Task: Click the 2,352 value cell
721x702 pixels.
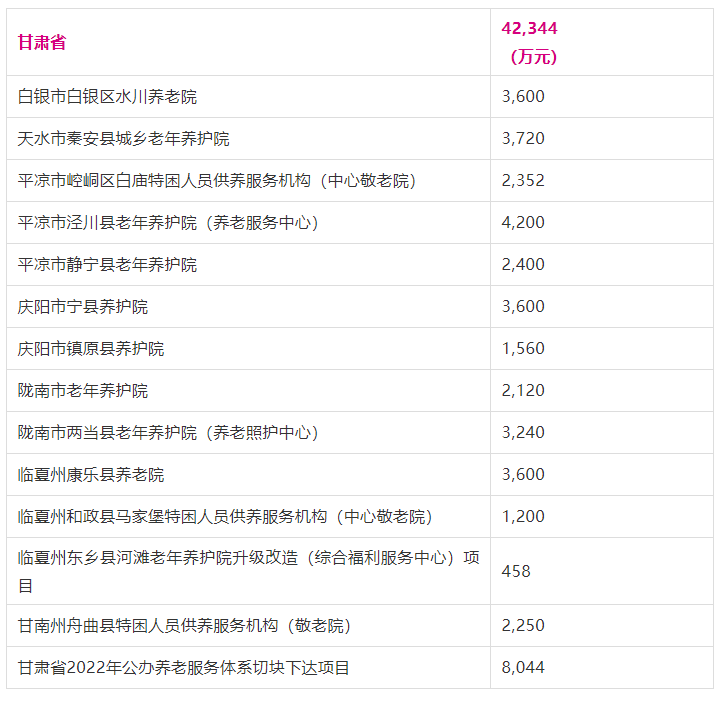Action: point(523,181)
